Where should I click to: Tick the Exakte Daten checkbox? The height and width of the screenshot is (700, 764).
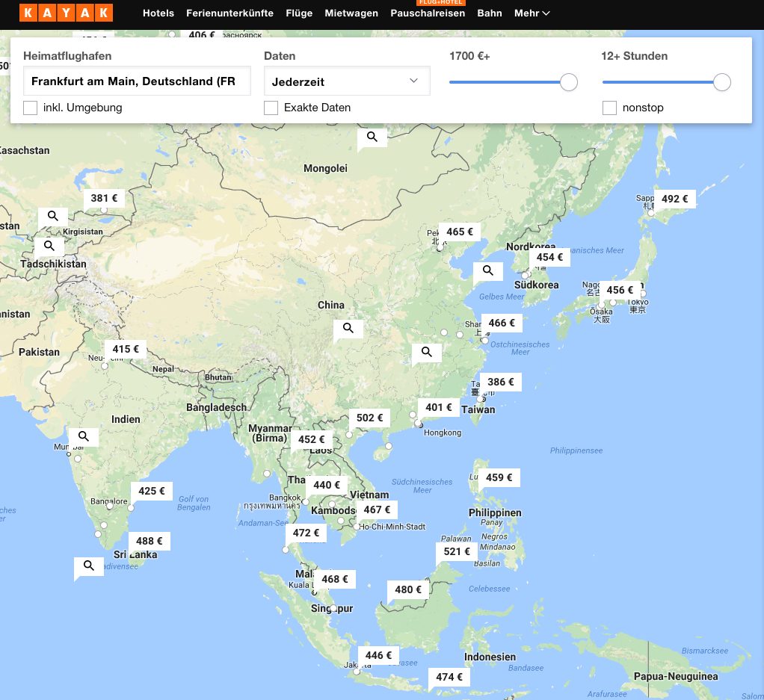click(271, 108)
